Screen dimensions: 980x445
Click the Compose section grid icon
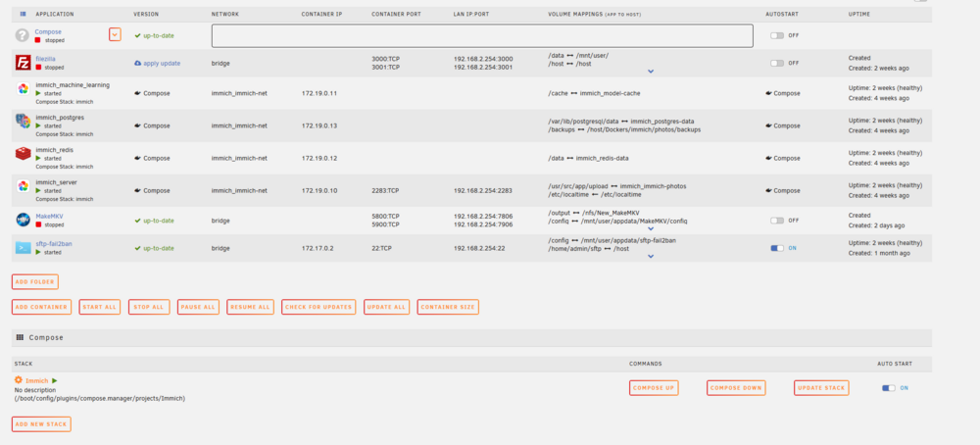pyautogui.click(x=20, y=337)
